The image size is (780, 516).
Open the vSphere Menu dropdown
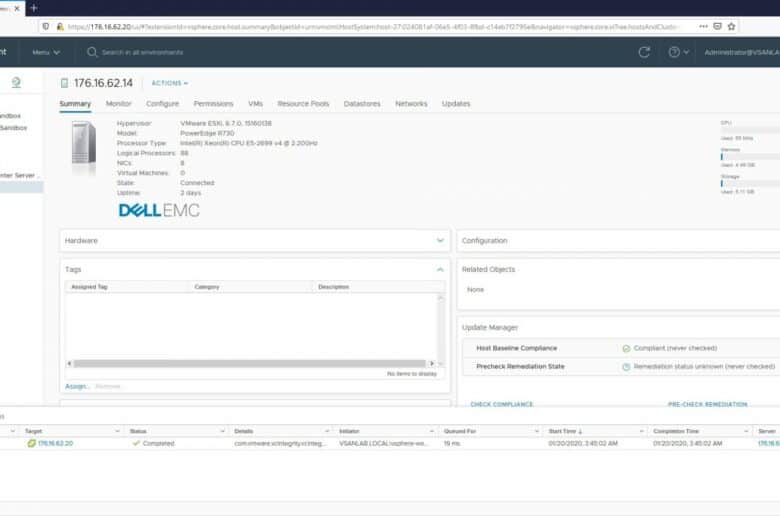click(46, 52)
